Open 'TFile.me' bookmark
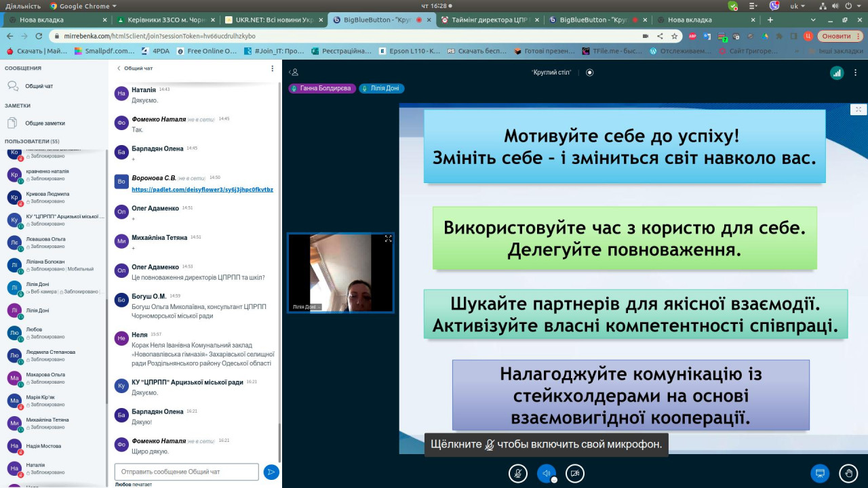The image size is (868, 488). pos(612,51)
